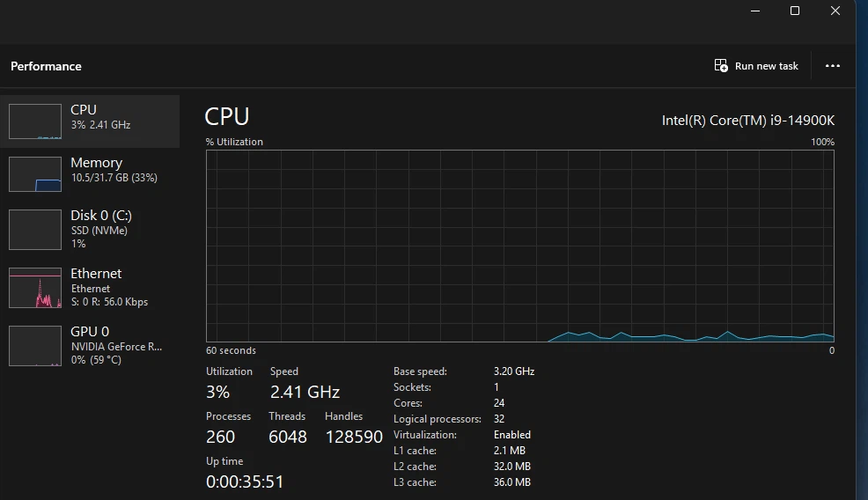Image resolution: width=868 pixels, height=500 pixels.
Task: Click the 2.41 GHz speed value
Action: [305, 392]
